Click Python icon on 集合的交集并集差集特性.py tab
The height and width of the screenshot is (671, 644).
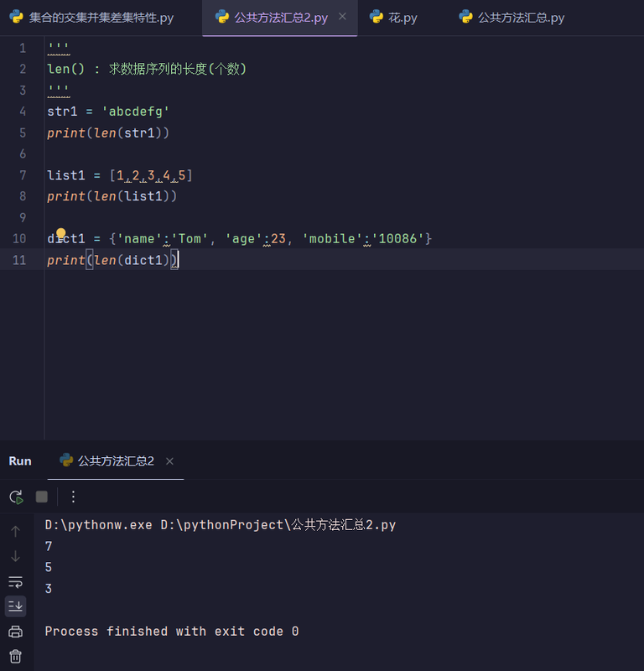[16, 17]
